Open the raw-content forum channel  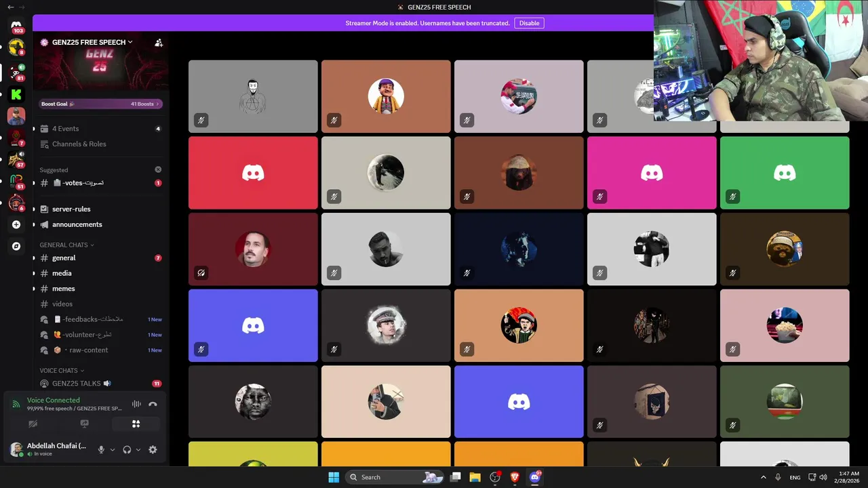[x=100, y=350]
